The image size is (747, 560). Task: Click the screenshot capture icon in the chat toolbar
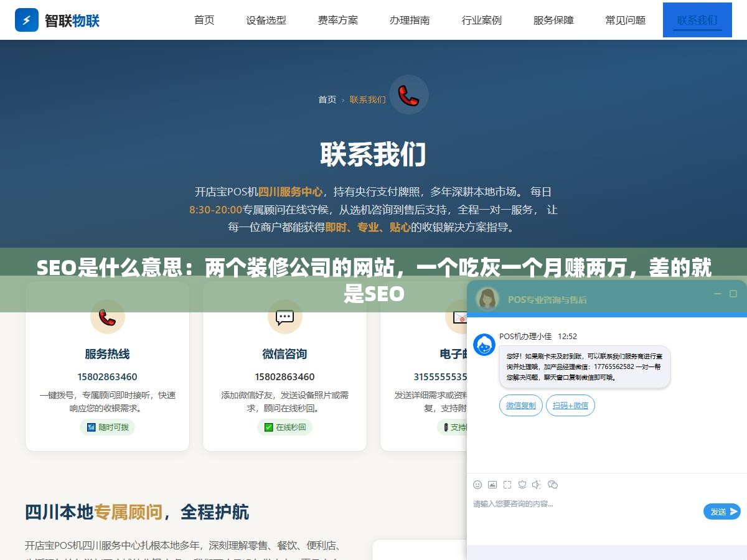point(507,485)
